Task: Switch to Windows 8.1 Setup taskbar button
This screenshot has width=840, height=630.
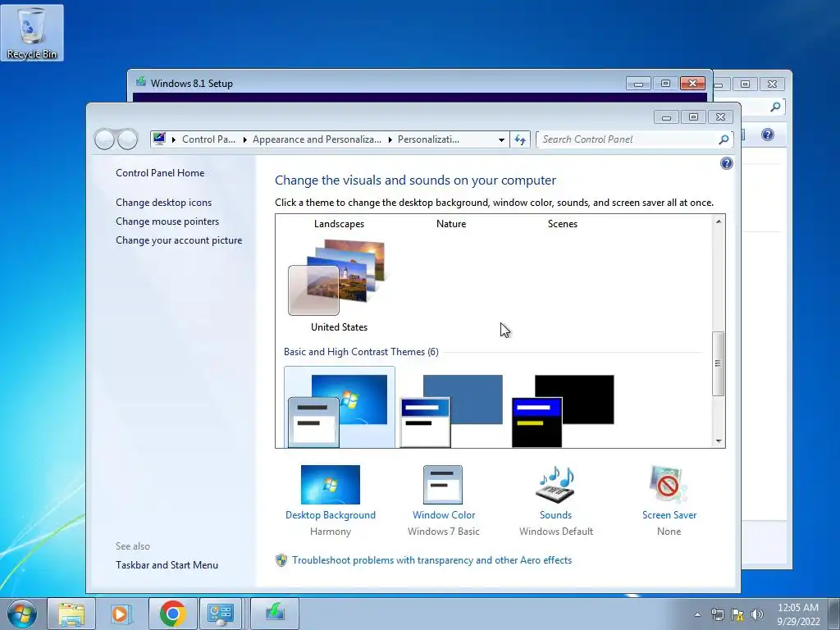Action: click(x=275, y=614)
